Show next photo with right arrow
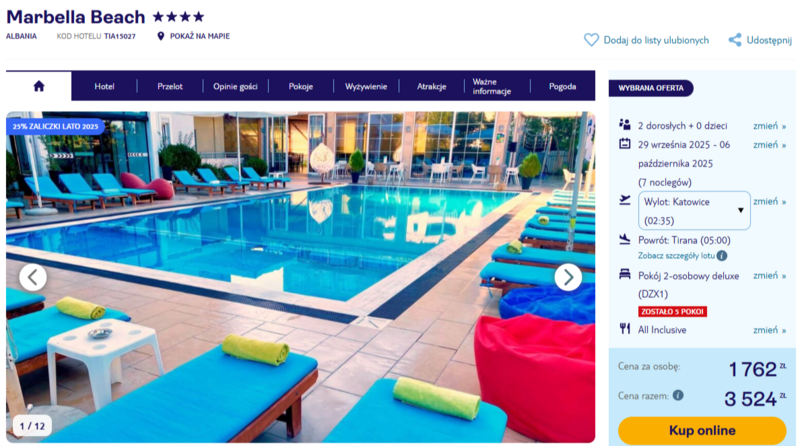800x446 pixels. pos(568,277)
